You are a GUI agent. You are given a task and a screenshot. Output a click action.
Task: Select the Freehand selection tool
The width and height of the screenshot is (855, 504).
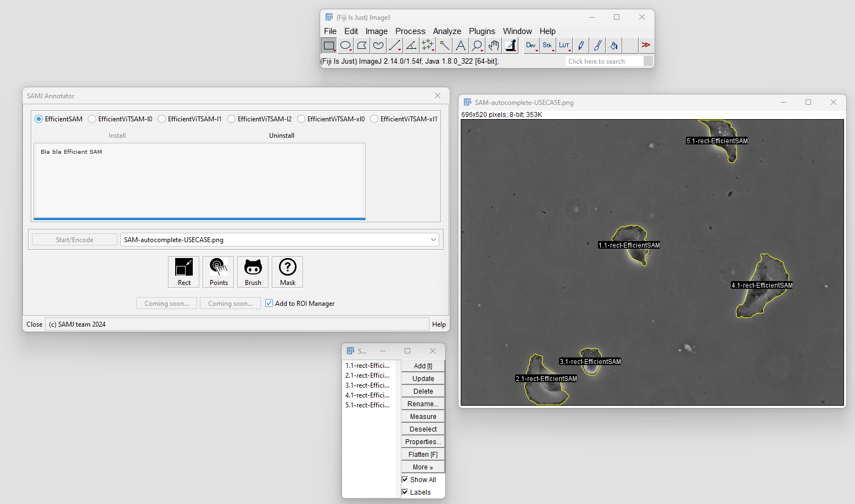[x=378, y=46]
